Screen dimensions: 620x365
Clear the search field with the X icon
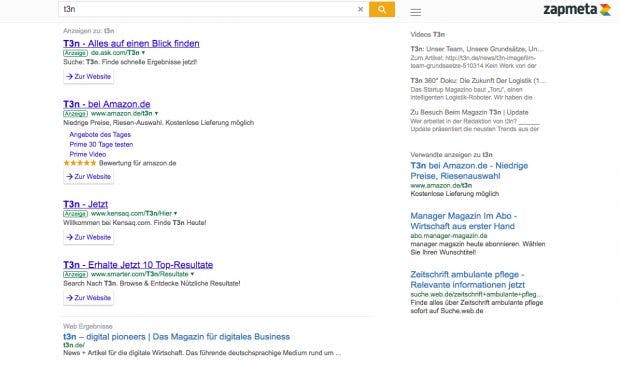[x=360, y=9]
